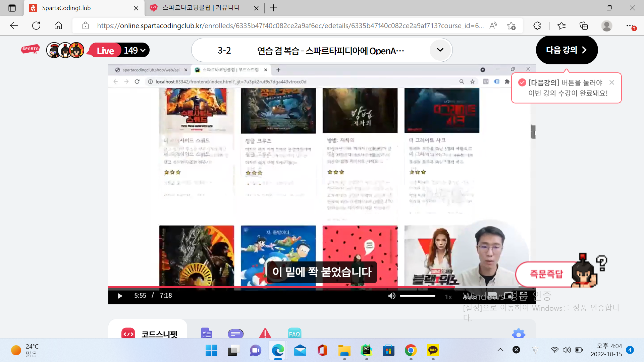Click the read aloud icon
The height and width of the screenshot is (362, 644).
[493, 25]
